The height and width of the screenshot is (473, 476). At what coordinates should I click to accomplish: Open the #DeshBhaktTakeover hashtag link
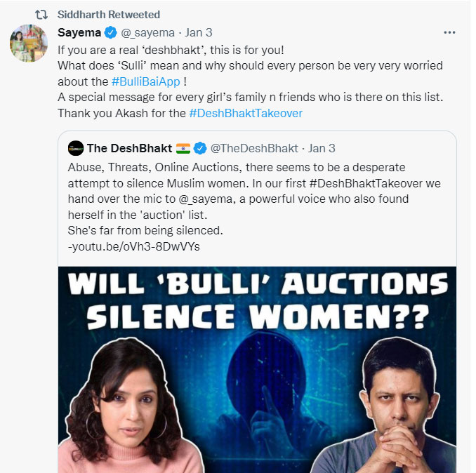246,113
